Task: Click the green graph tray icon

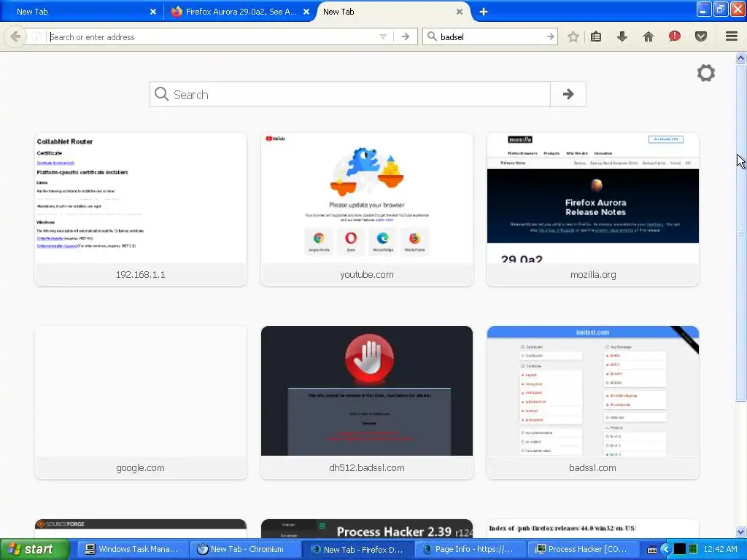Action: [693, 549]
